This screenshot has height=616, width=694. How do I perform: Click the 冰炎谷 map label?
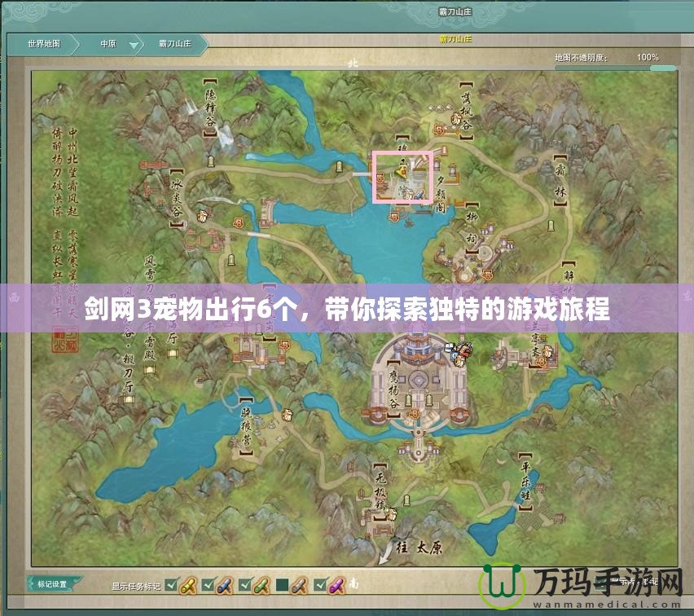pyautogui.click(x=177, y=197)
